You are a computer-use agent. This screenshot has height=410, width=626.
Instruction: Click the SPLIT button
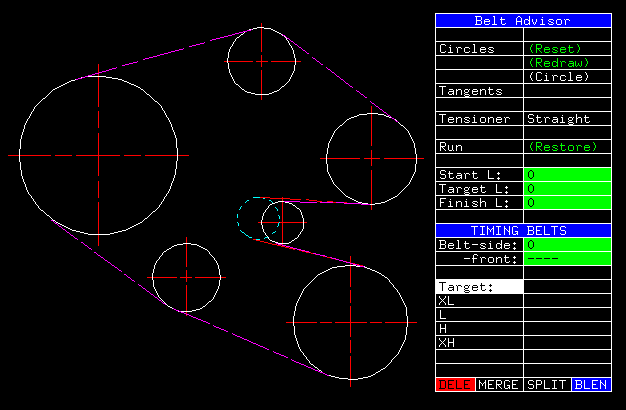(547, 384)
